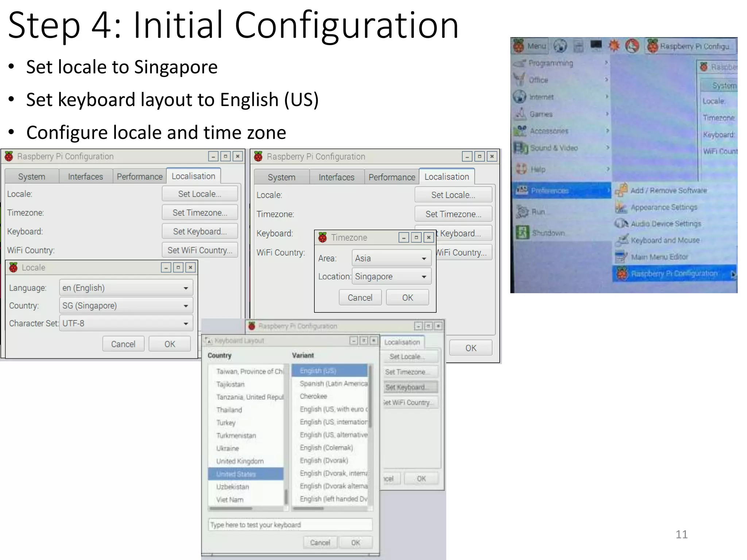Screen dimensions: 747x560
Task: Switch to System tab in left configuration window
Action: pyautogui.click(x=32, y=176)
